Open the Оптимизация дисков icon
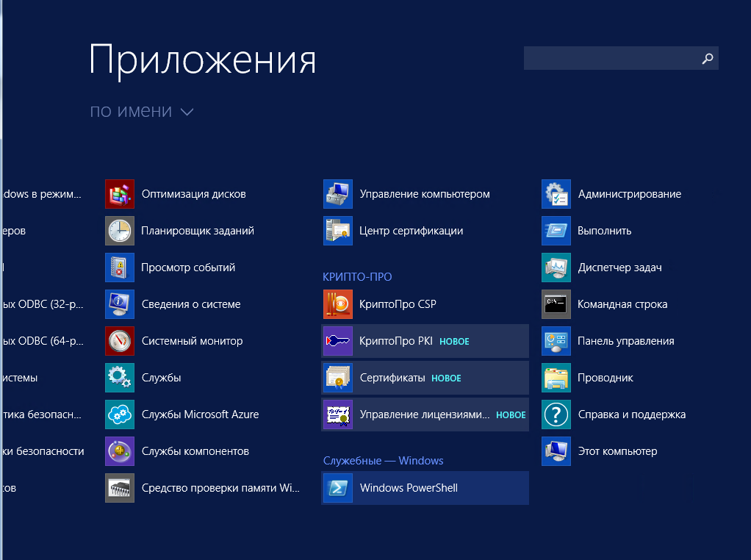This screenshot has width=751, height=560. click(120, 194)
